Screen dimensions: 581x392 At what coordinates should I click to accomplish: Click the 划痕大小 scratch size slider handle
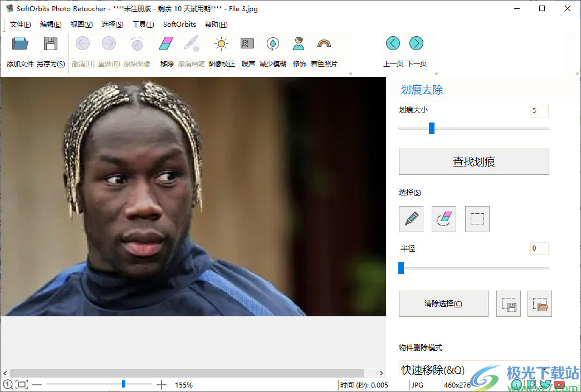(431, 128)
